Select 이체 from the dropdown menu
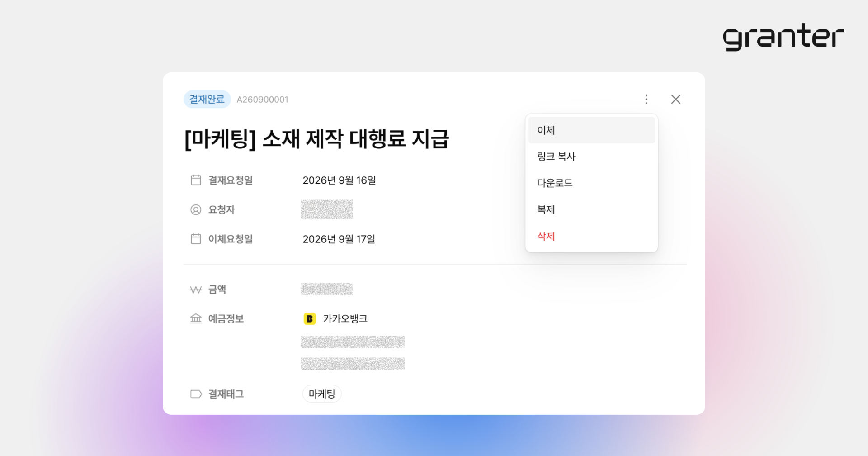Screen dimensions: 868x456 (591, 130)
